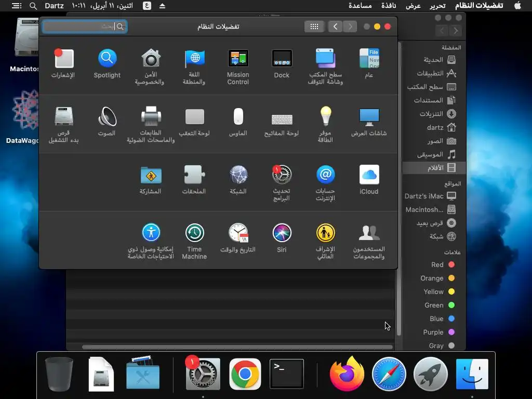Open Date & Time (التاريخ والوقت) pane
The width and height of the screenshot is (532, 399).
coord(238,238)
